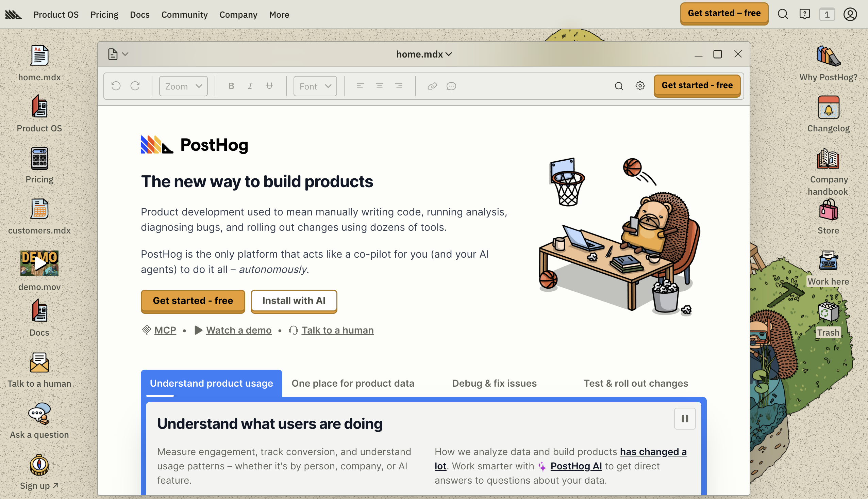This screenshot has height=499, width=868.
Task: Open search in top navigation bar
Action: coord(783,14)
